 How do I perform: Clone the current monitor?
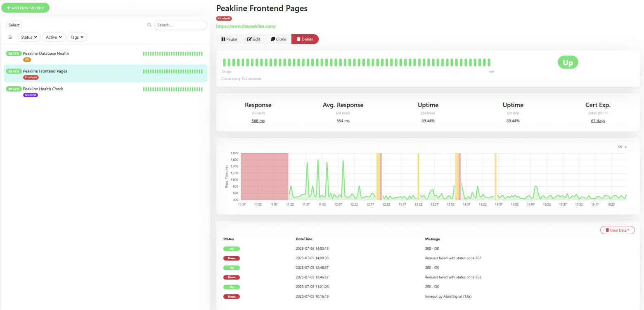[x=278, y=39]
